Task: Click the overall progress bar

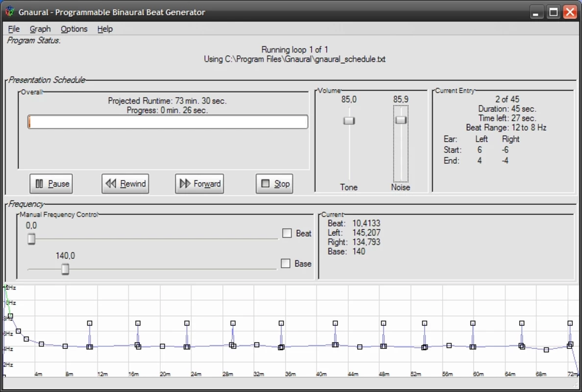Action: tap(168, 122)
